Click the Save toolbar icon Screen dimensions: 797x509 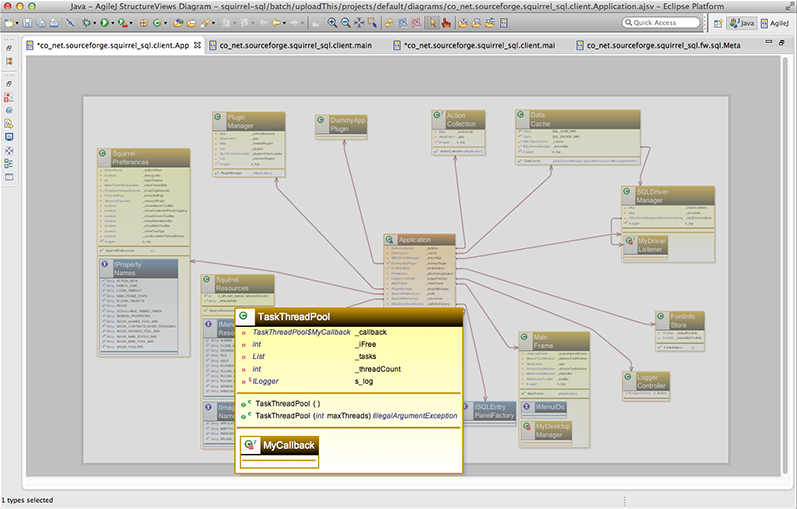tap(28, 22)
